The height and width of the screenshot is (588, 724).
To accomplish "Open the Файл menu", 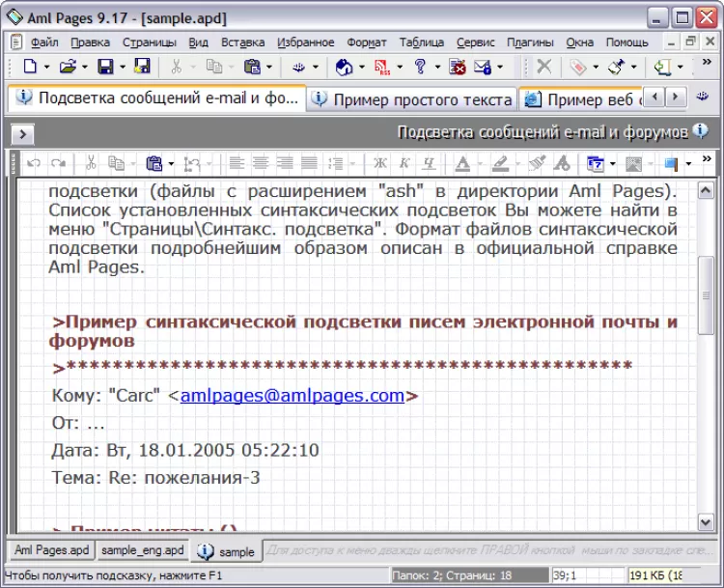I will [x=44, y=42].
